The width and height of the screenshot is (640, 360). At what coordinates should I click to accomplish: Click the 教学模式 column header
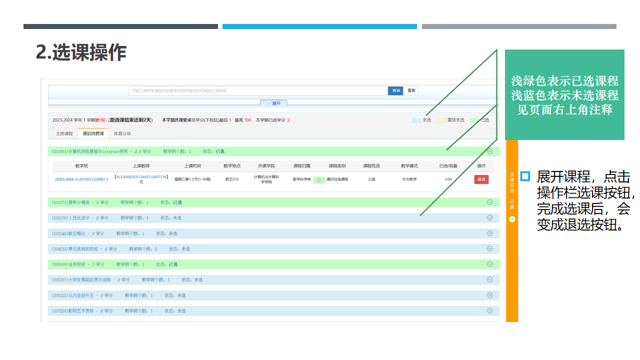click(x=409, y=166)
